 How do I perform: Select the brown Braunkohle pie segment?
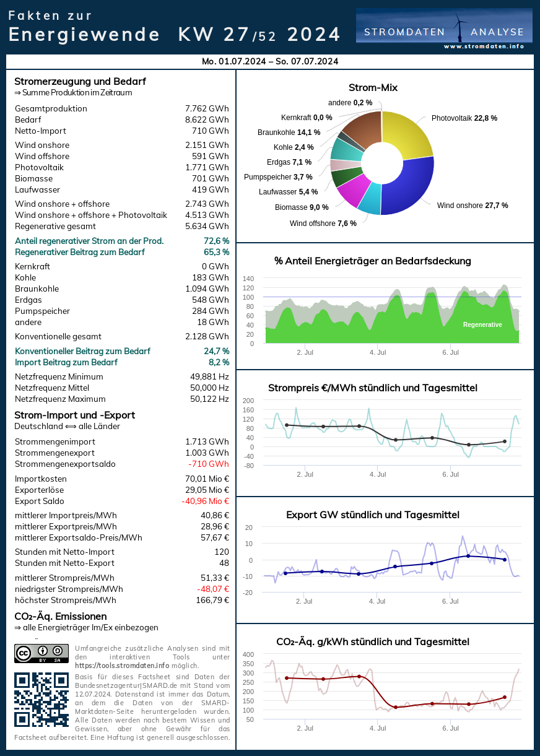click(364, 127)
